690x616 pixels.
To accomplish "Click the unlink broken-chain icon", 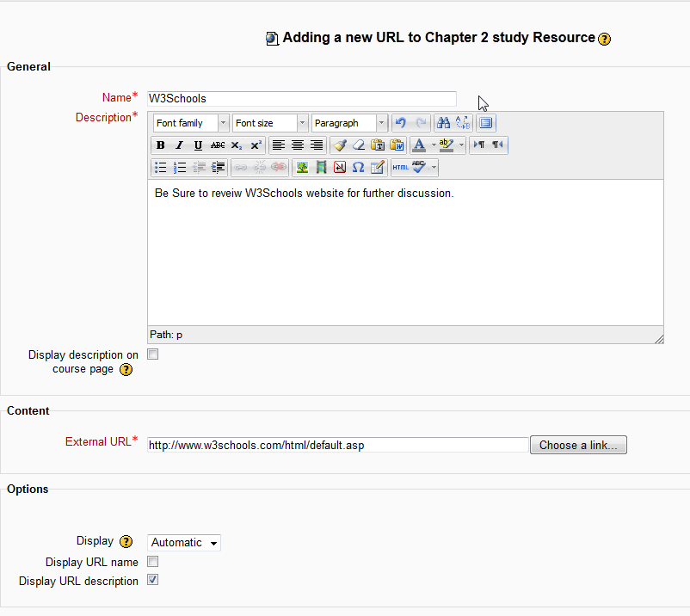I will 260,168.
